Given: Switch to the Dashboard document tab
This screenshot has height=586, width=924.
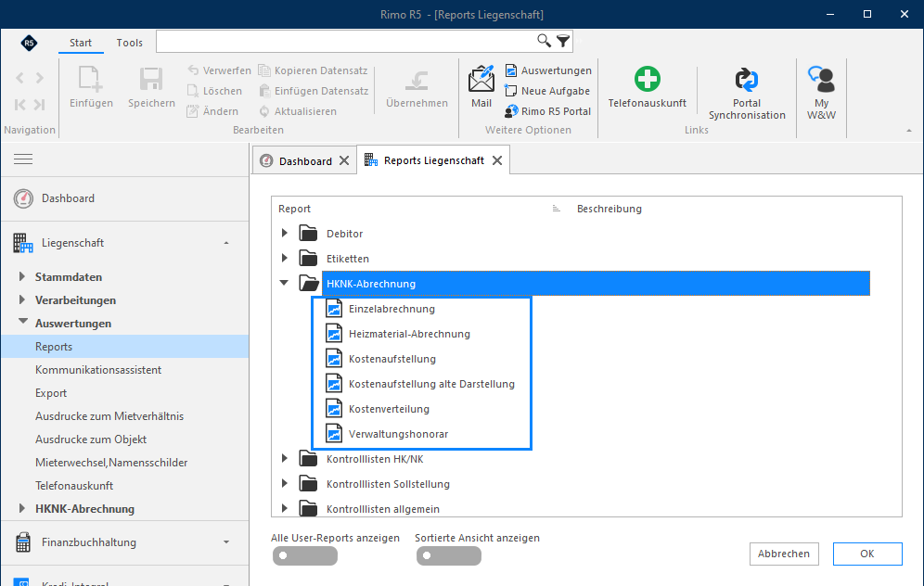Looking at the screenshot, I should [x=304, y=160].
